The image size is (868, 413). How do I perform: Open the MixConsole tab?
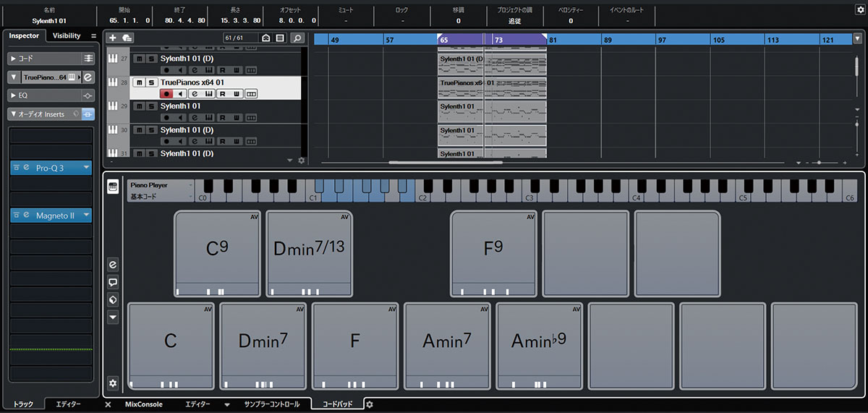tap(144, 404)
